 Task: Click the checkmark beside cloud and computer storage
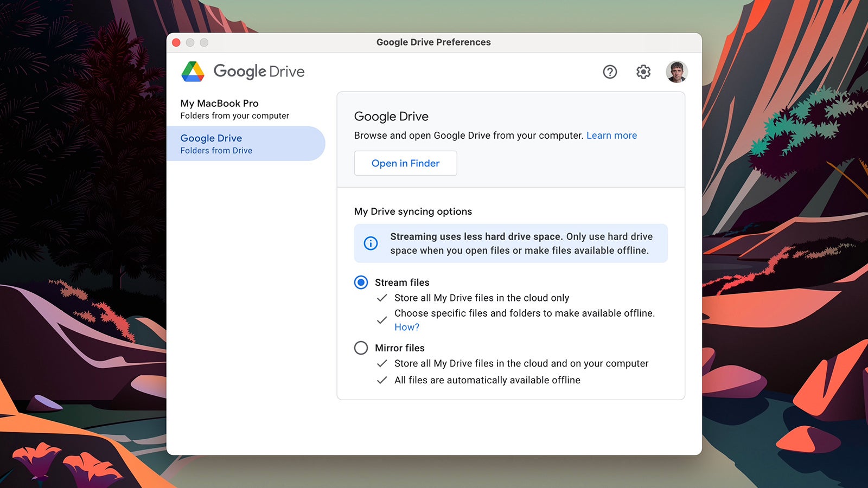click(382, 363)
